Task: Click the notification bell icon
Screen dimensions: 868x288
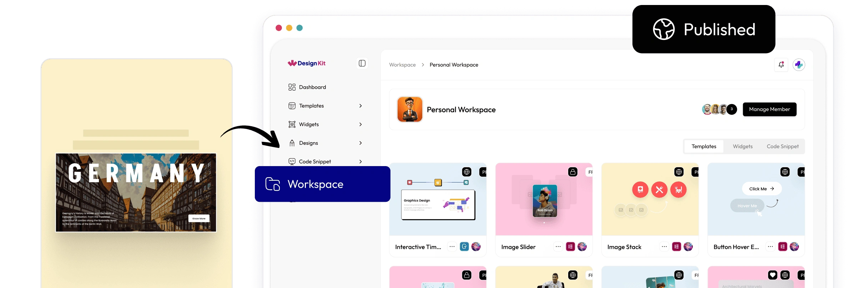Action: 781,65
